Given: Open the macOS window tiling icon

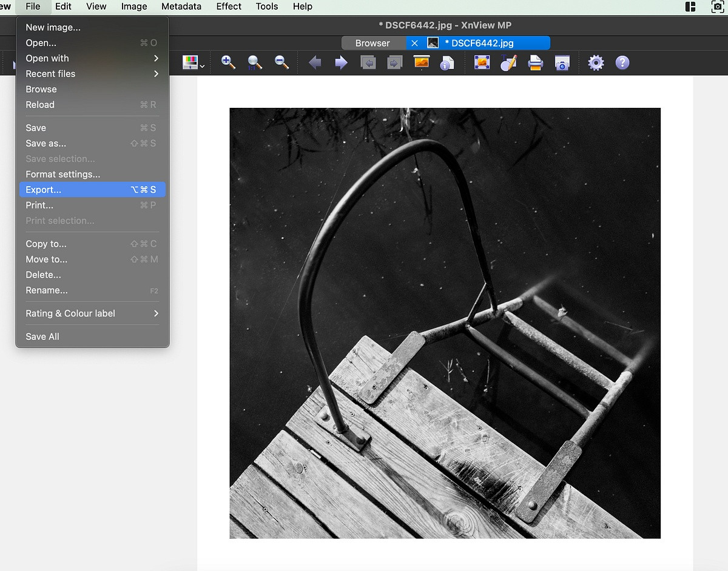Looking at the screenshot, I should [x=690, y=7].
